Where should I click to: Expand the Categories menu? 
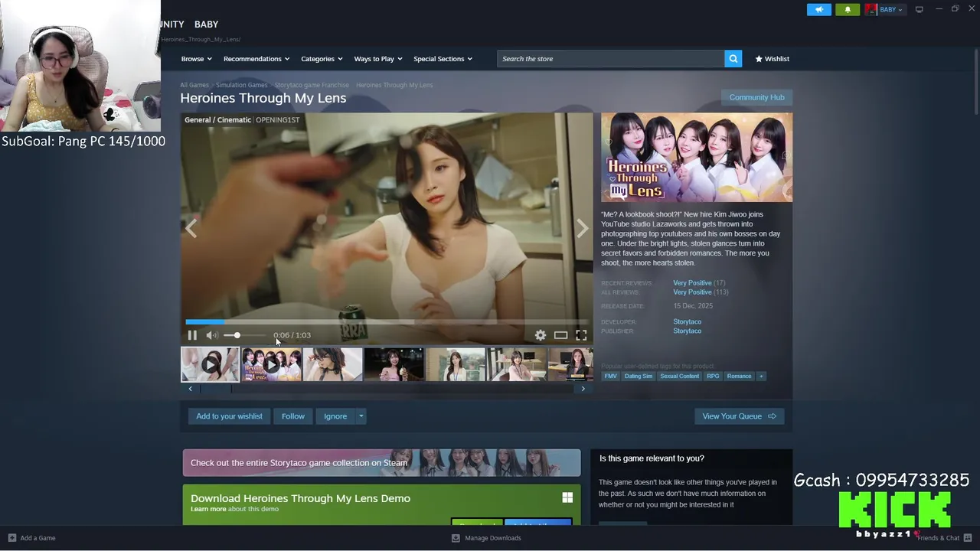click(322, 59)
